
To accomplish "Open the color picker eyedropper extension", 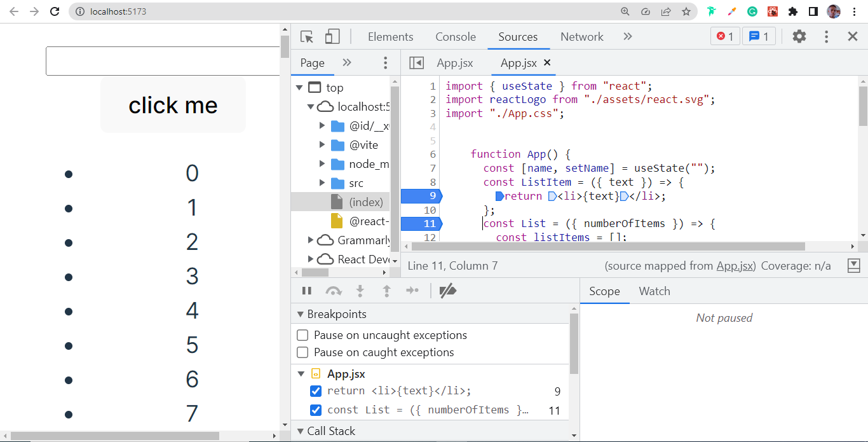I will click(732, 11).
